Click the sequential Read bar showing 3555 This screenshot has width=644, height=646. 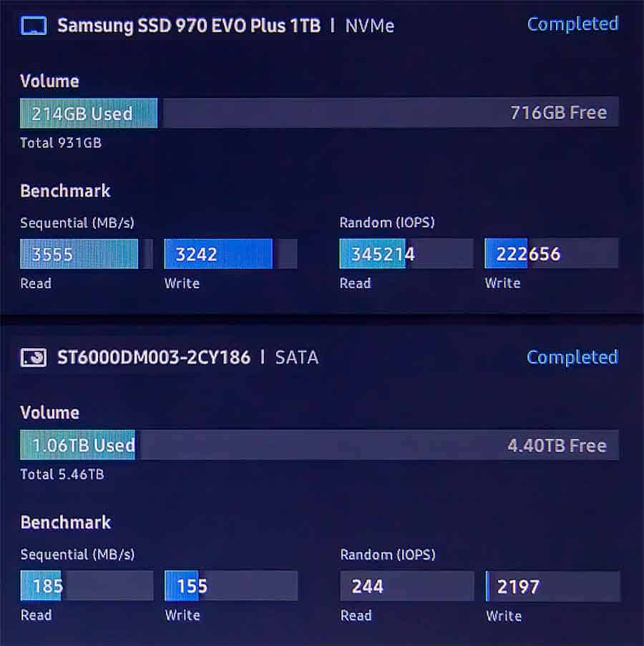click(x=79, y=253)
